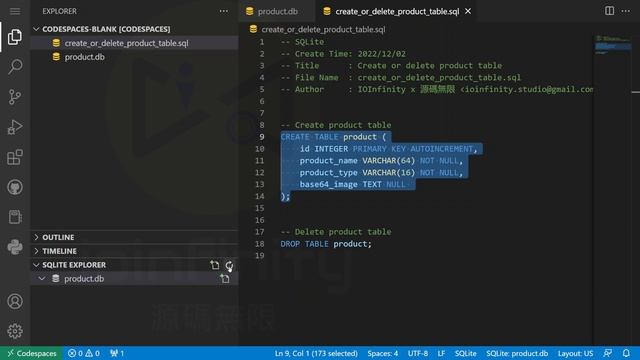Collapse the product.db database node

(42, 279)
